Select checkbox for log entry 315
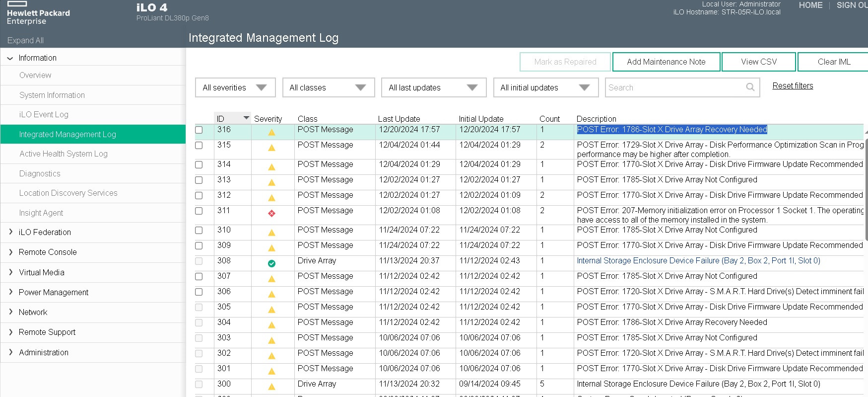Image resolution: width=868 pixels, height=397 pixels. (199, 146)
